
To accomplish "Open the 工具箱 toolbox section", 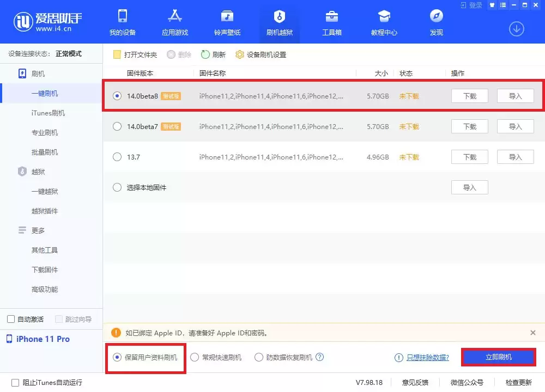I will click(x=331, y=22).
